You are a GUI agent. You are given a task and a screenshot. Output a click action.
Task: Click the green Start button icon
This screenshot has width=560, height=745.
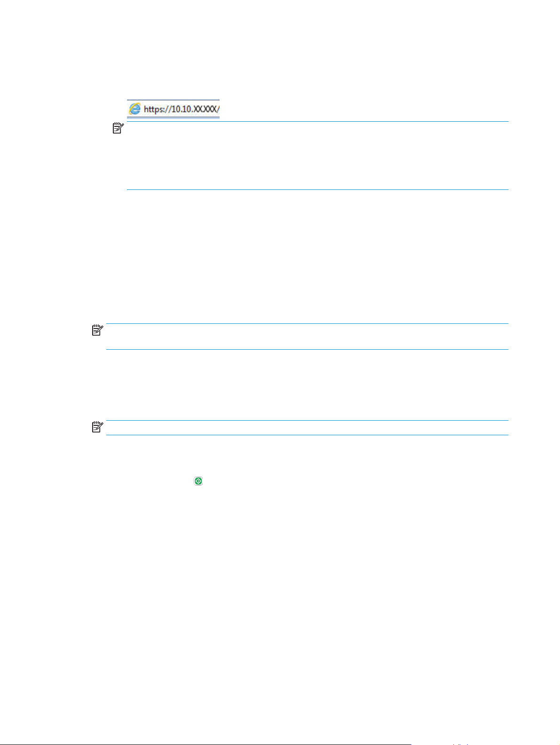pyautogui.click(x=198, y=481)
